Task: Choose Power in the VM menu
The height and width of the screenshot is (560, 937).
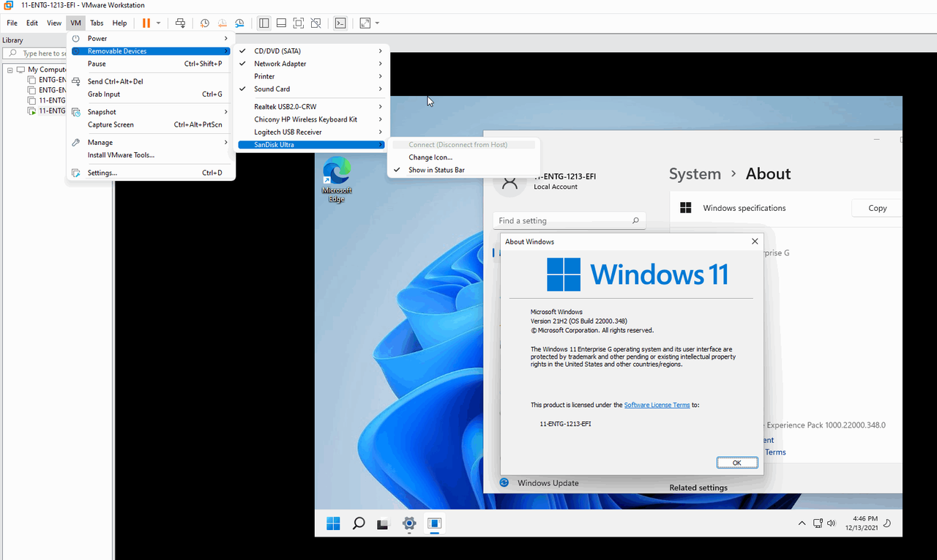Action: 151,38
